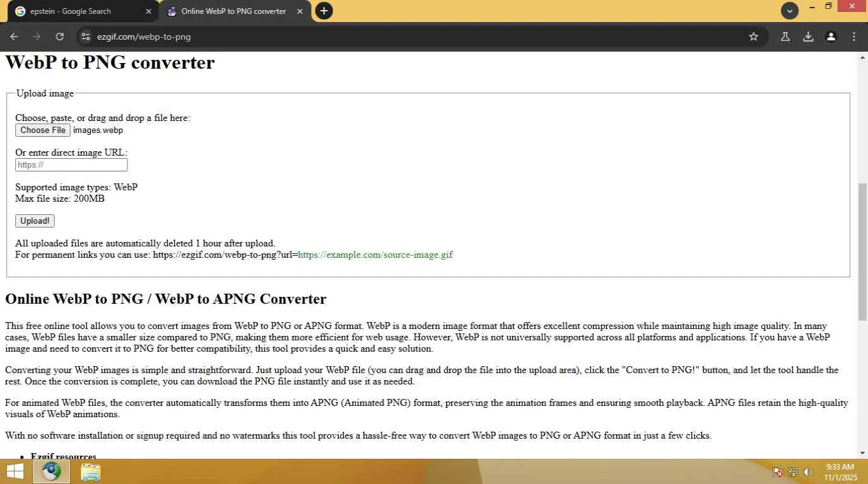
Task: Open the example.com source-image.gif link
Action: (375, 255)
